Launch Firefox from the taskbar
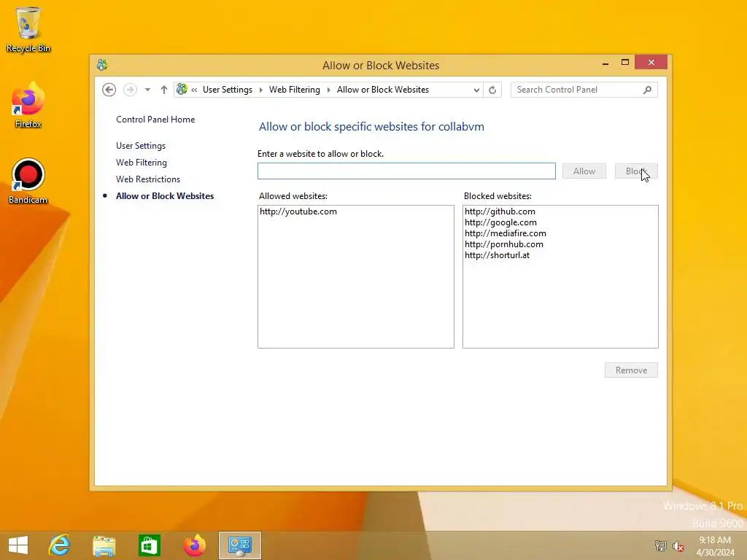The image size is (747, 560). [x=194, y=545]
